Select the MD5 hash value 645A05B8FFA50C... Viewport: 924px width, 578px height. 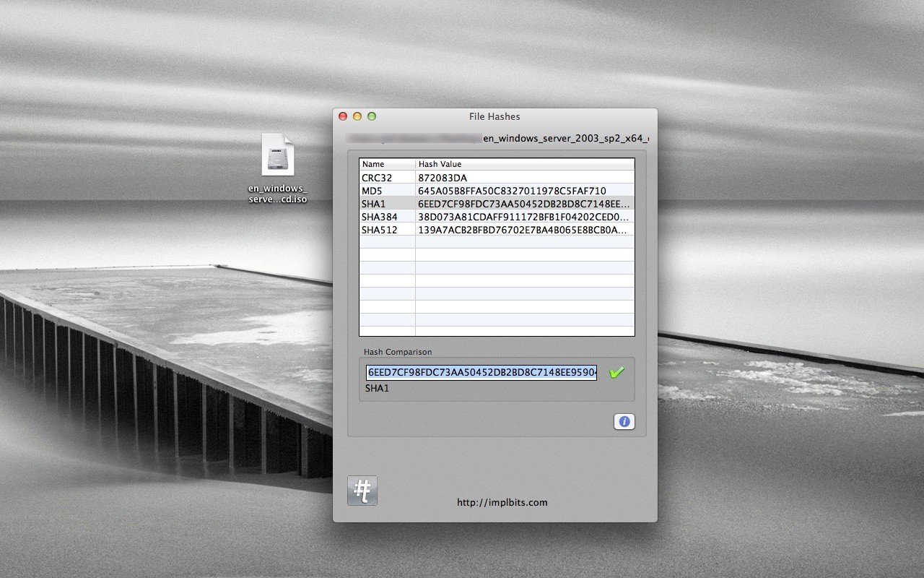[x=512, y=191]
